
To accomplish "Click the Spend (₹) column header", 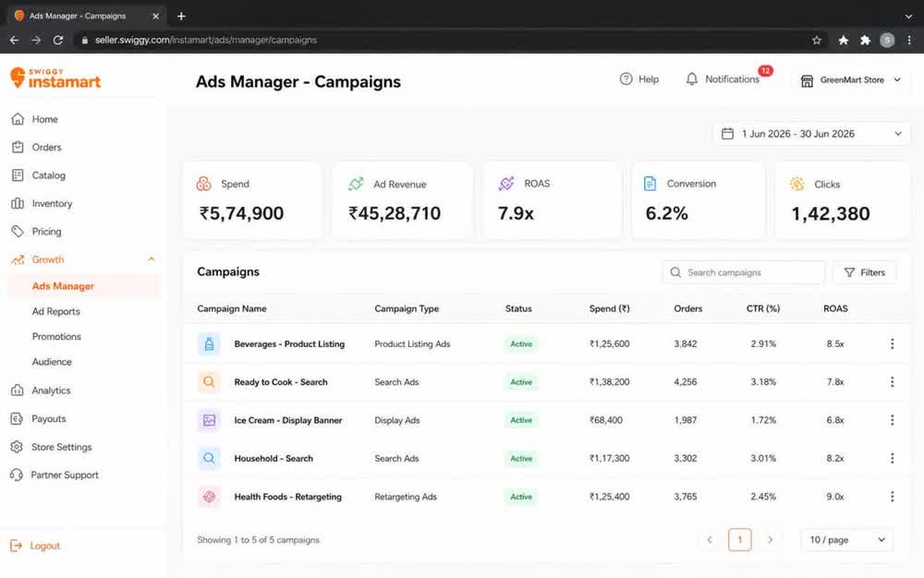I will coord(609,308).
